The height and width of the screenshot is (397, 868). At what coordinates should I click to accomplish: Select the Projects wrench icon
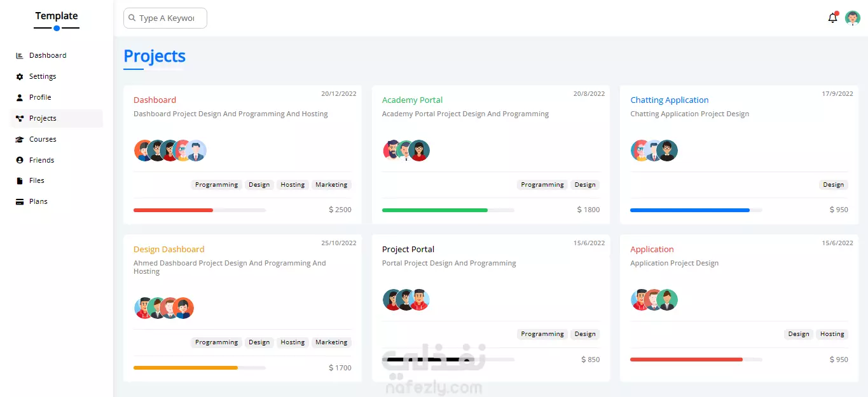[19, 118]
